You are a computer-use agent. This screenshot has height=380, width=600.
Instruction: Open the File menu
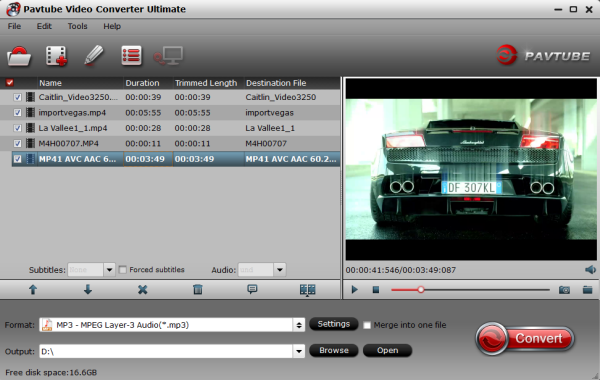tap(15, 26)
